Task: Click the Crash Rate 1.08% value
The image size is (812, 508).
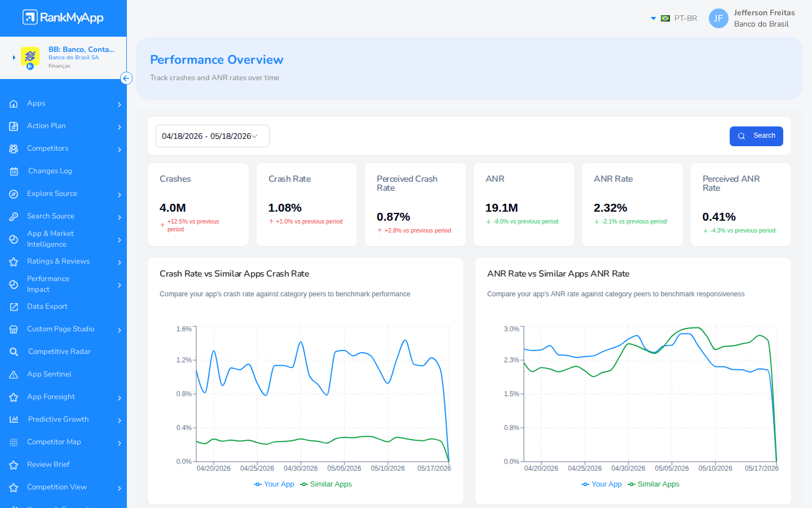Action: [x=285, y=208]
